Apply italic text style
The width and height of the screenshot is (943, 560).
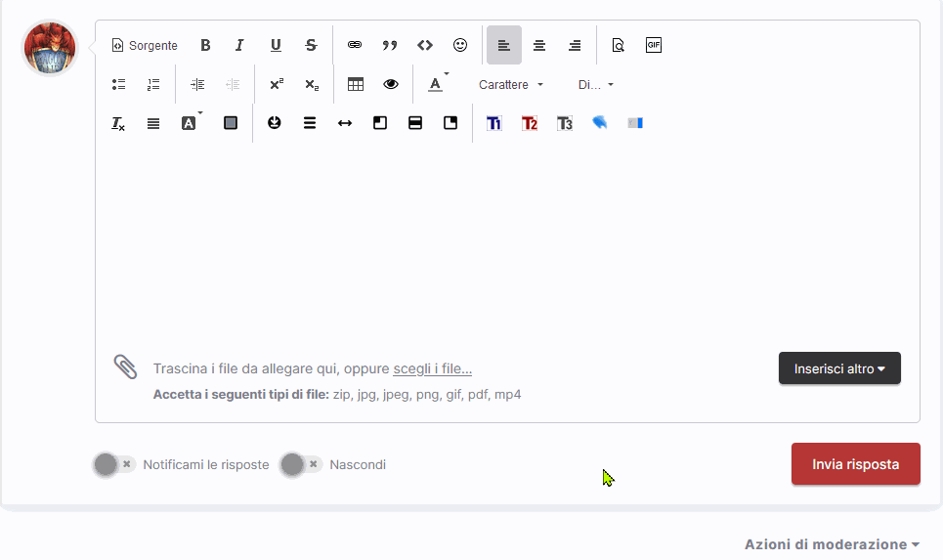pos(240,45)
